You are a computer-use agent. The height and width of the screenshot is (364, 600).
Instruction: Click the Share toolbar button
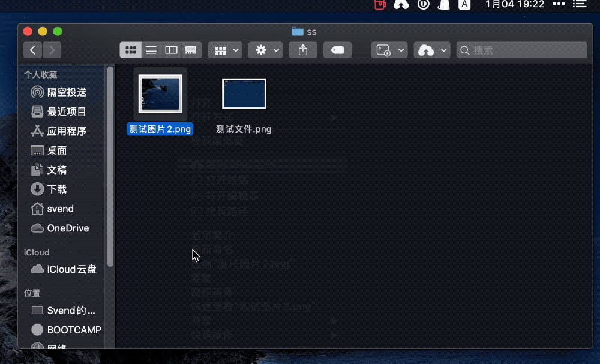[302, 50]
